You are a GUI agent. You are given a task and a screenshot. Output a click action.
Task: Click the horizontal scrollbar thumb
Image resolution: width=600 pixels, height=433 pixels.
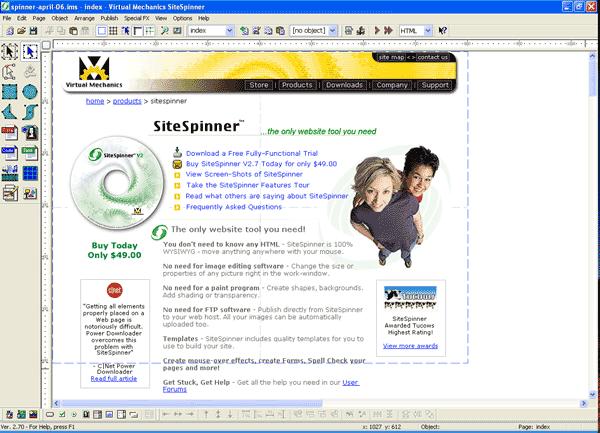192,403
